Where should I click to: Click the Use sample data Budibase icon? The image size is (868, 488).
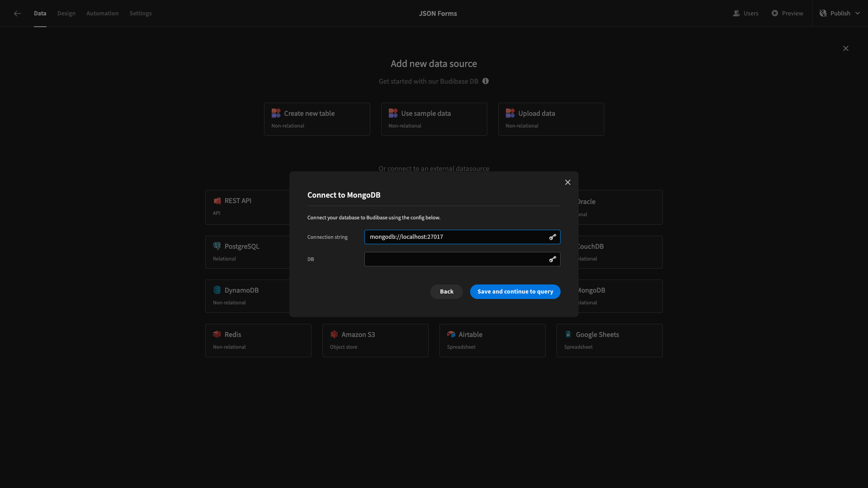pos(393,113)
